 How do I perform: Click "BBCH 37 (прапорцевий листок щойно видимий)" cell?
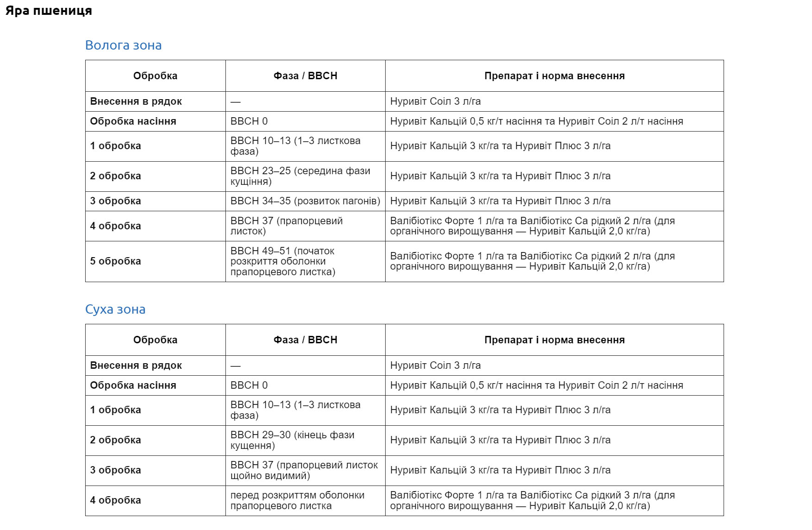tap(306, 471)
